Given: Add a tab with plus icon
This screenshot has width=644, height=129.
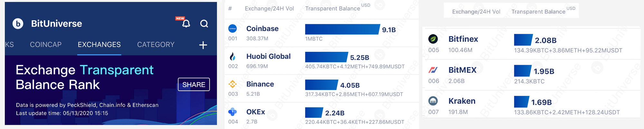Looking at the screenshot, I should click(x=203, y=45).
